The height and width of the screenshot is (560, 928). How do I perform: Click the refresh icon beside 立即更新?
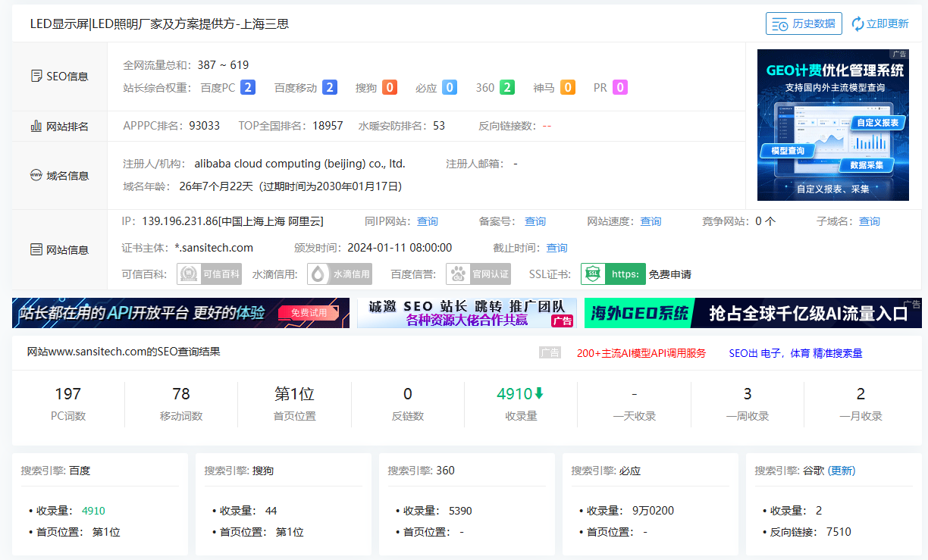coord(857,24)
